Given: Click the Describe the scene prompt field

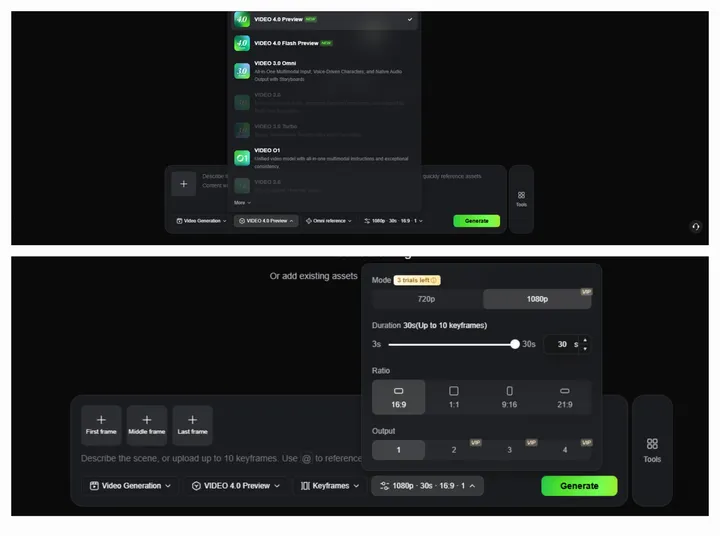Looking at the screenshot, I should point(221,458).
